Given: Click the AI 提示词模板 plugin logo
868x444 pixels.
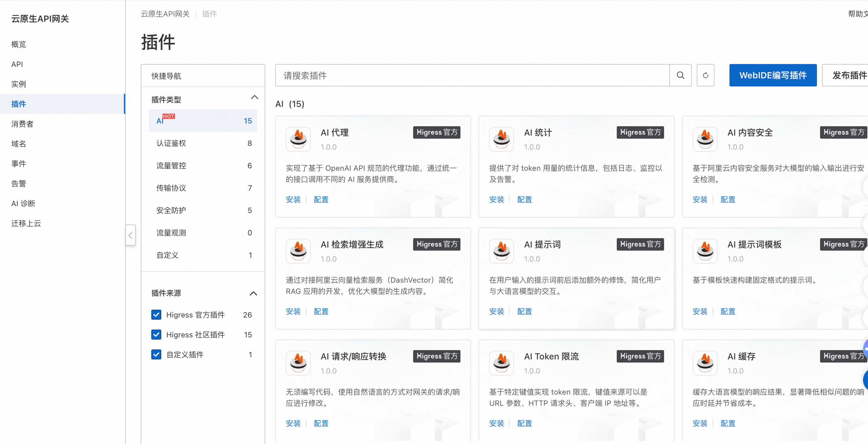Looking at the screenshot, I should tap(705, 251).
